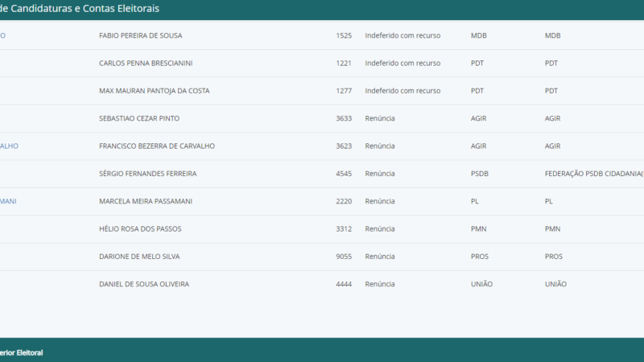Screen dimensions: 644x362
Task: Click the Renúncia status for candidate 4444
Action: coord(379,284)
